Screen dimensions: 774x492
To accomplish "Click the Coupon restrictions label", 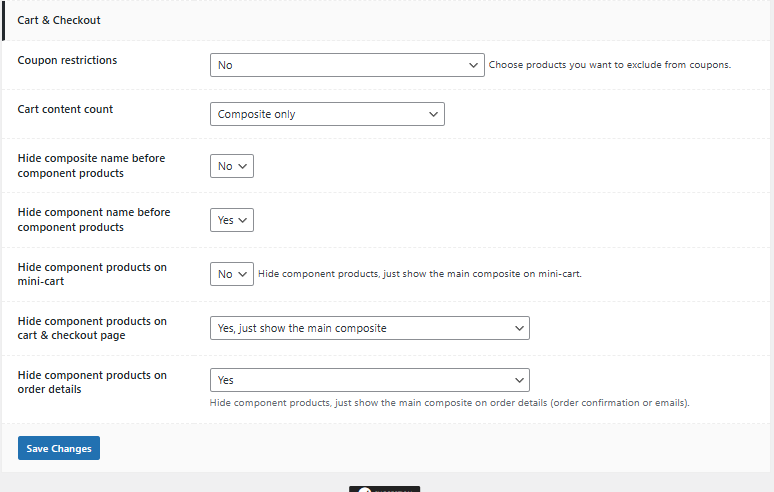I will pos(67,60).
